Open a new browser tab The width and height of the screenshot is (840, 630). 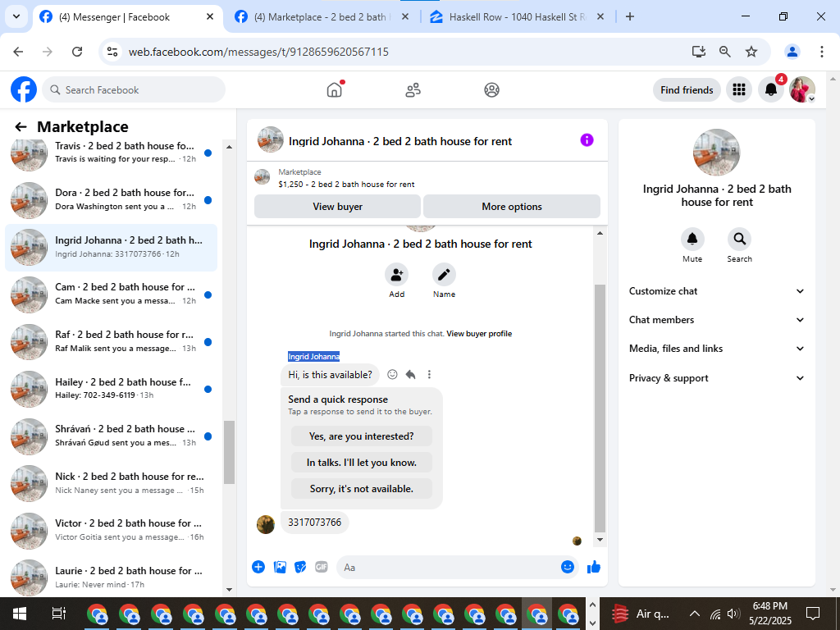click(630, 16)
